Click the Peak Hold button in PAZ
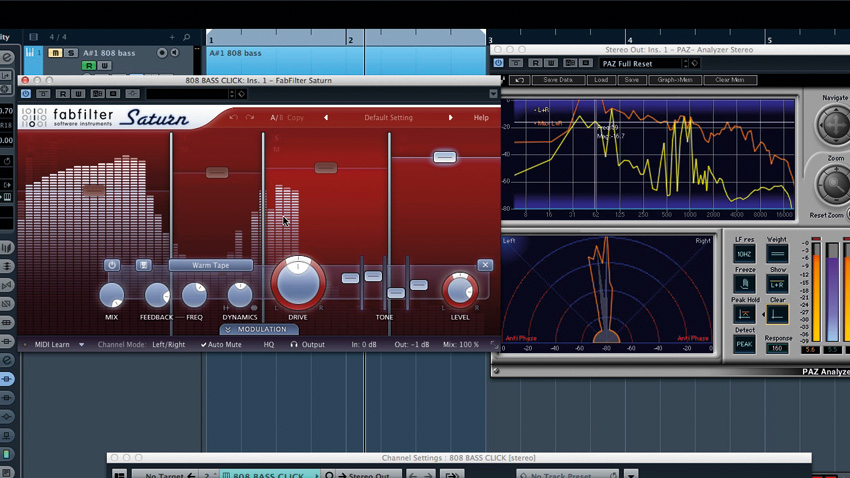Screen dimensions: 850x478 coord(744,314)
